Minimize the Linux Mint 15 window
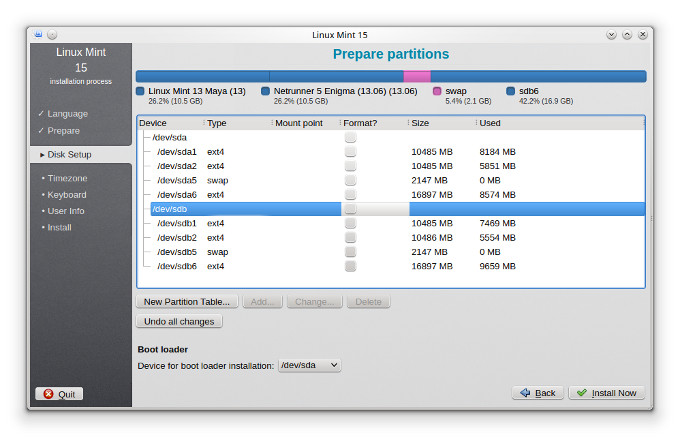Screen dimensions: 680x437 point(611,35)
